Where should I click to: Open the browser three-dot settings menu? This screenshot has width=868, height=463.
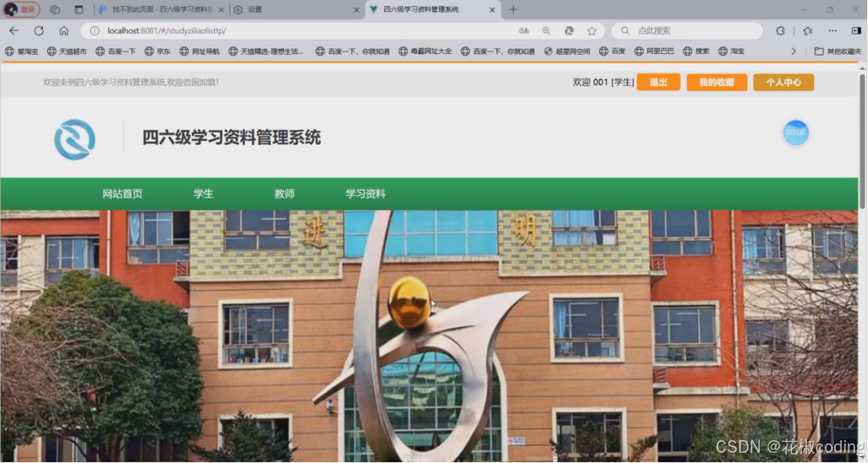[x=832, y=31]
